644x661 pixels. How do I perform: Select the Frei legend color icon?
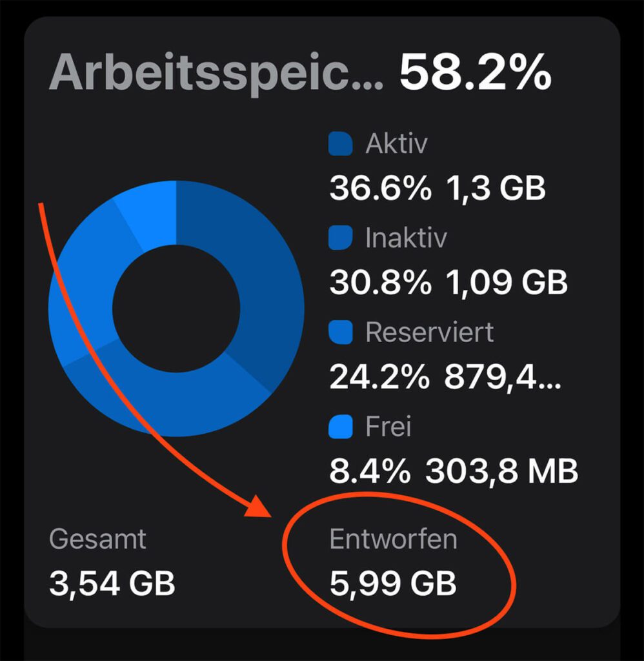[x=340, y=425]
